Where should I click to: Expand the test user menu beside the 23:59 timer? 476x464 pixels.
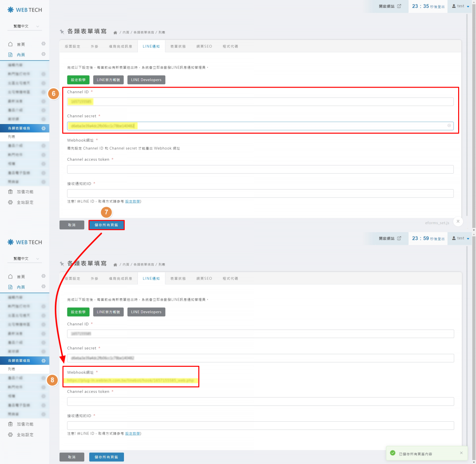tap(461, 238)
